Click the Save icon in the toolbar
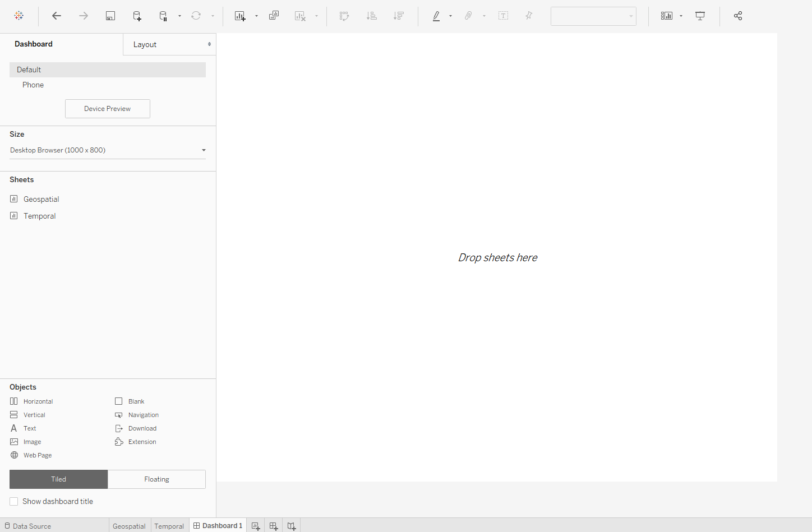812x532 pixels. pos(110,16)
